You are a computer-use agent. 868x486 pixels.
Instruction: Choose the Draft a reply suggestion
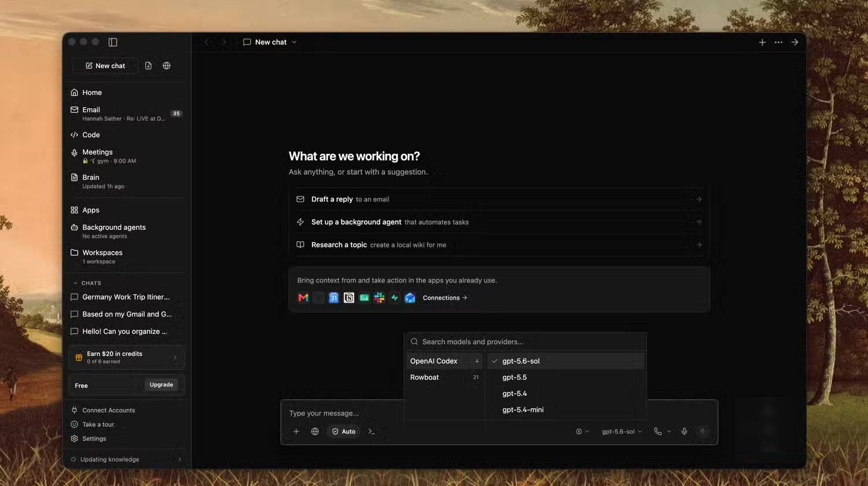499,199
